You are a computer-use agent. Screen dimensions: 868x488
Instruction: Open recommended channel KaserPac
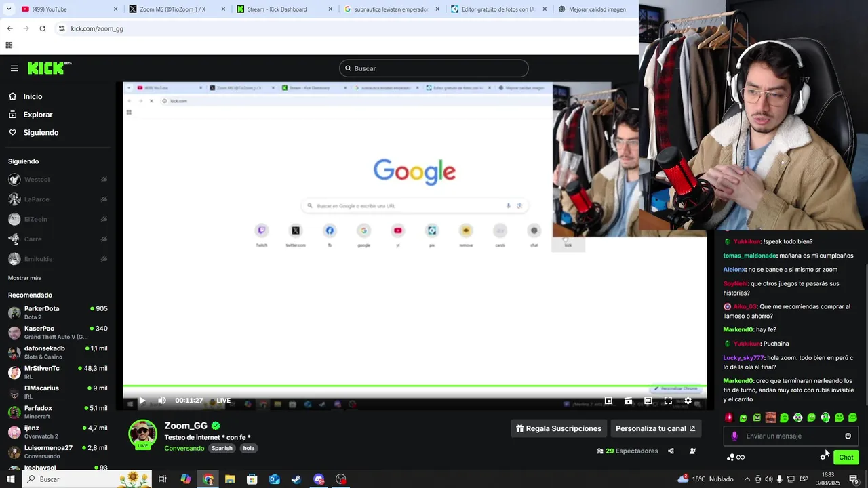point(58,332)
